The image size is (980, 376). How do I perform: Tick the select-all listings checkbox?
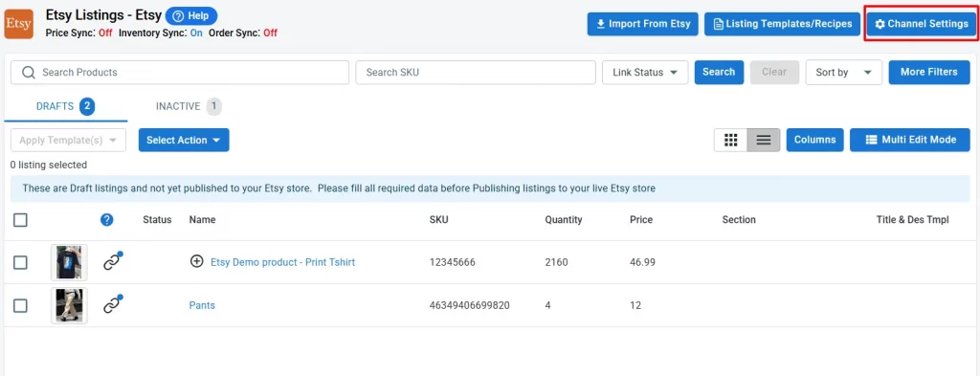[21, 220]
